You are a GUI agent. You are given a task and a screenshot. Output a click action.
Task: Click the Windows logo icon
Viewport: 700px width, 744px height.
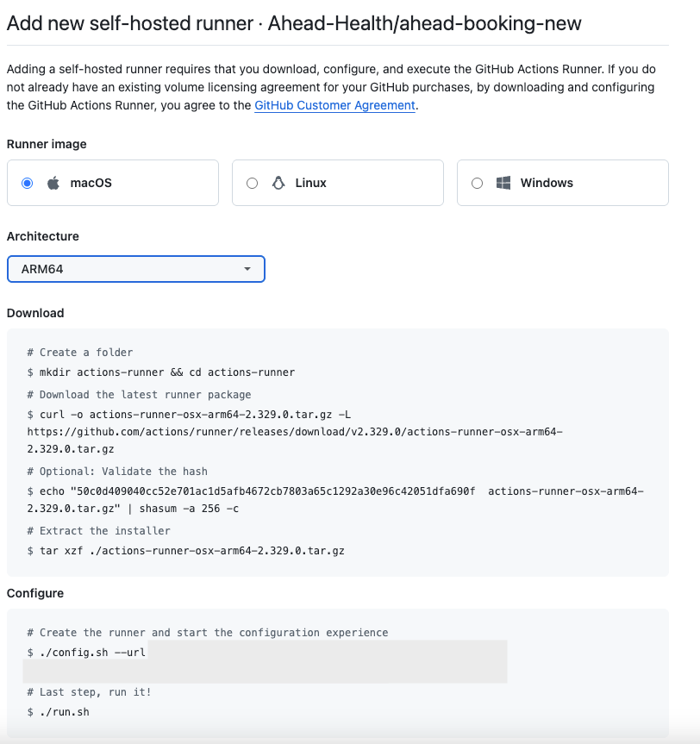pos(503,183)
